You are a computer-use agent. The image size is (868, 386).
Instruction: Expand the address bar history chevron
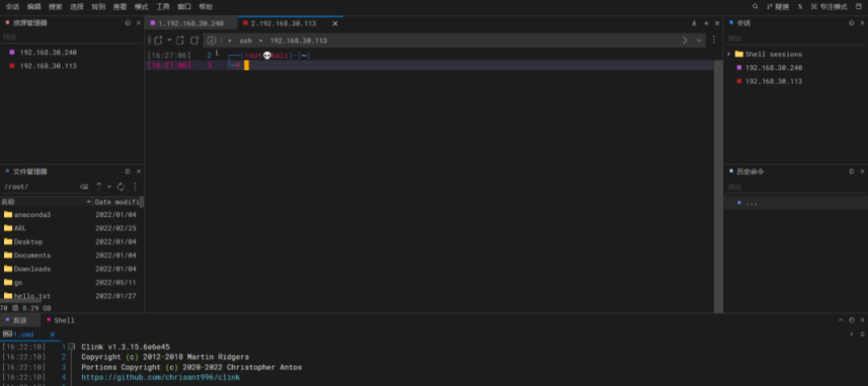pyautogui.click(x=699, y=41)
